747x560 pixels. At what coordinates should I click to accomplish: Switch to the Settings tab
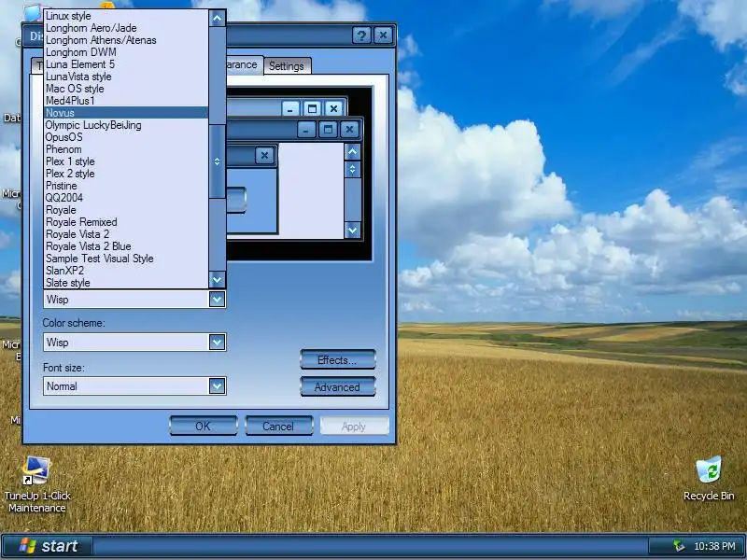287,65
